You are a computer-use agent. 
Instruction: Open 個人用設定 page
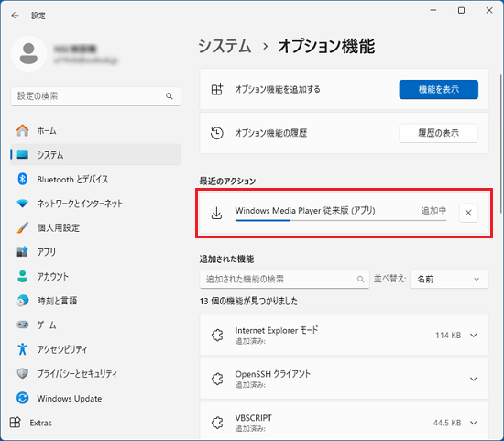click(95, 227)
